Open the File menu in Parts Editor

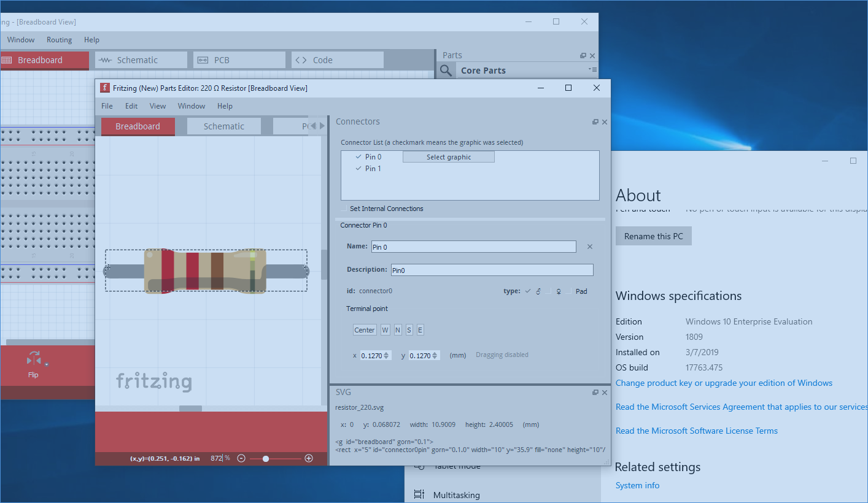coord(107,106)
